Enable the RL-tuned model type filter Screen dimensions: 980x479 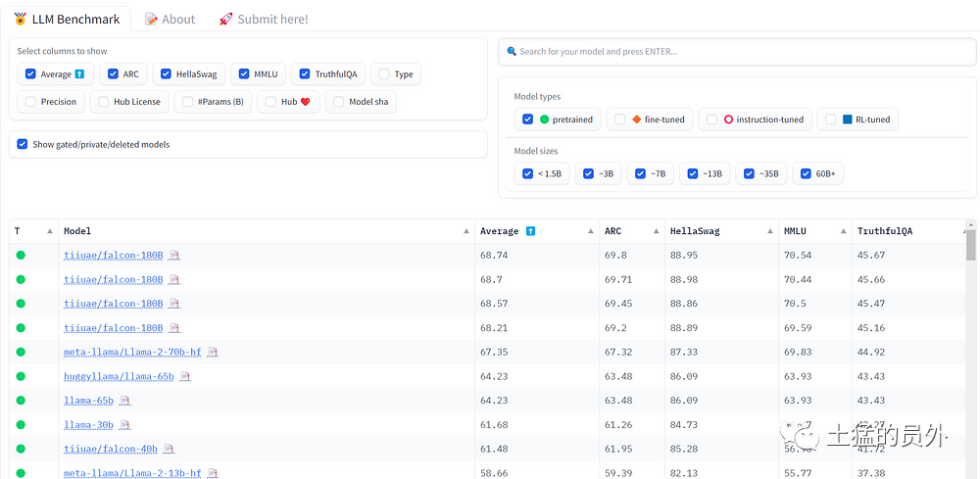[x=831, y=119]
